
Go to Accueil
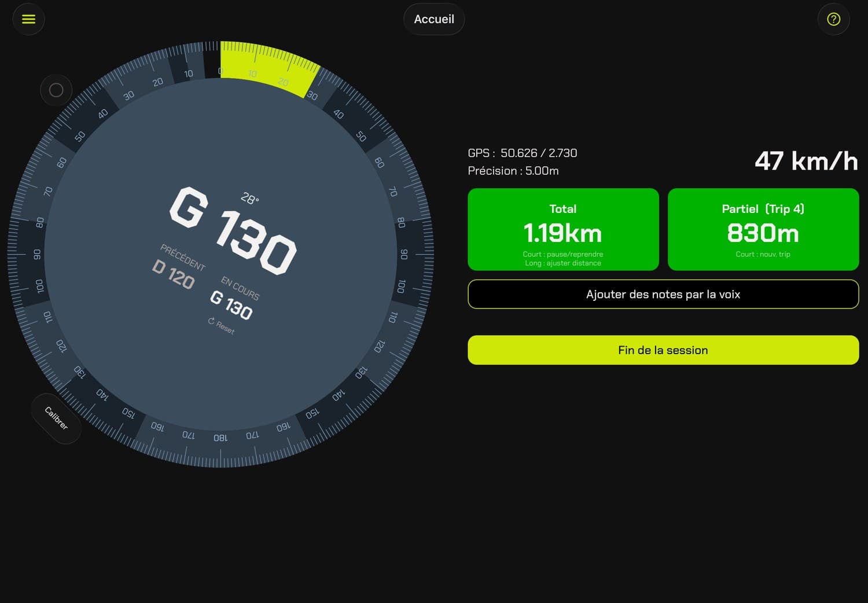click(x=434, y=19)
